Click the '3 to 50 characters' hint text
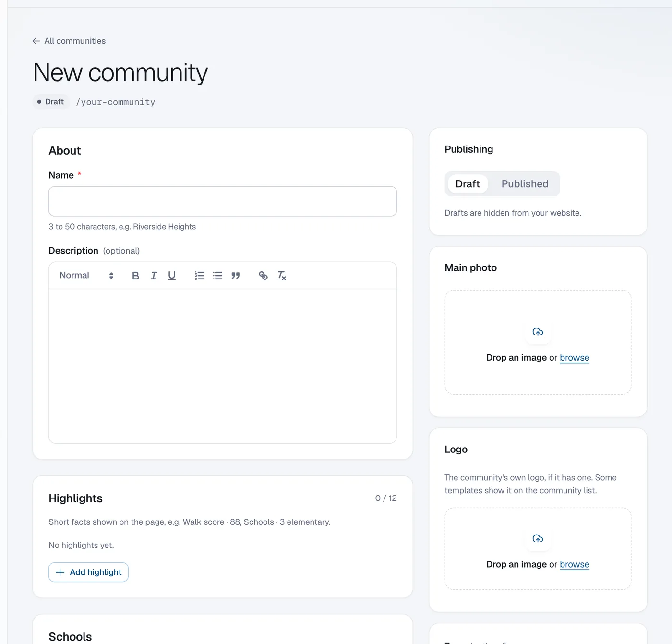This screenshot has height=644, width=672. (x=122, y=227)
